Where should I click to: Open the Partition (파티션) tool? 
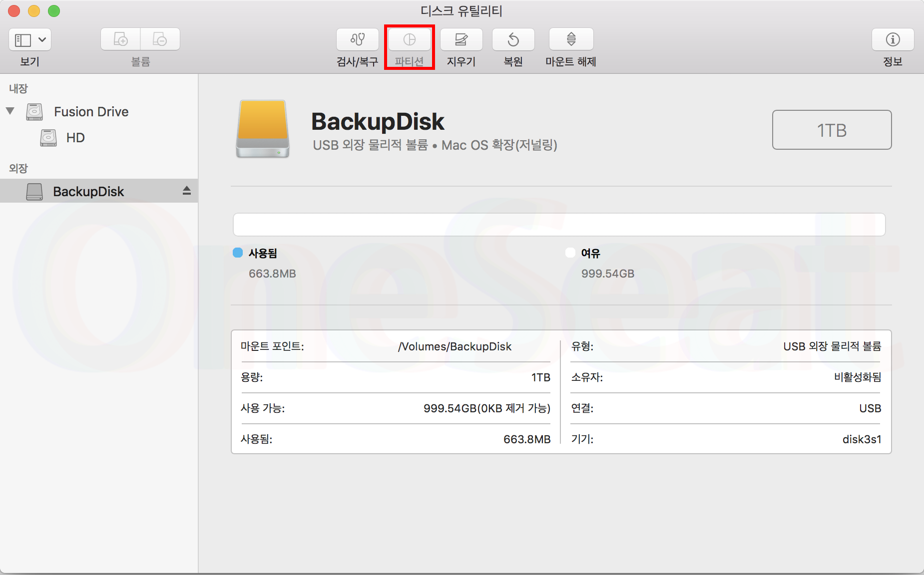410,39
